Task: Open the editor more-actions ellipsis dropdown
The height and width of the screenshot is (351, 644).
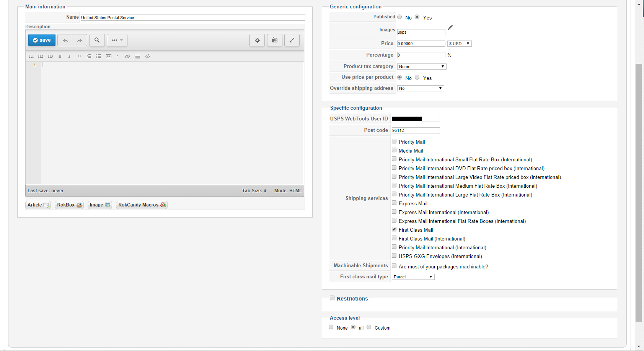Action: click(117, 40)
